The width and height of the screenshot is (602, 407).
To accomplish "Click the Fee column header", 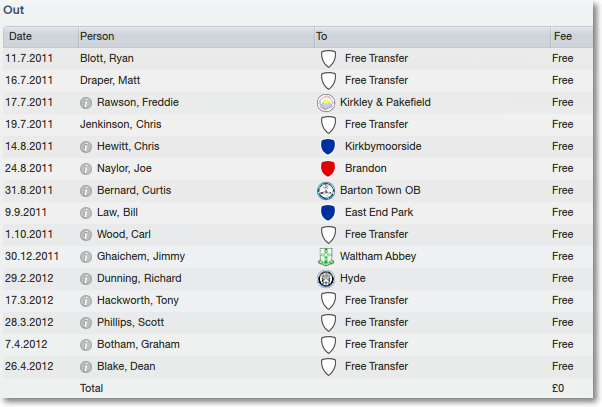I will tap(572, 36).
